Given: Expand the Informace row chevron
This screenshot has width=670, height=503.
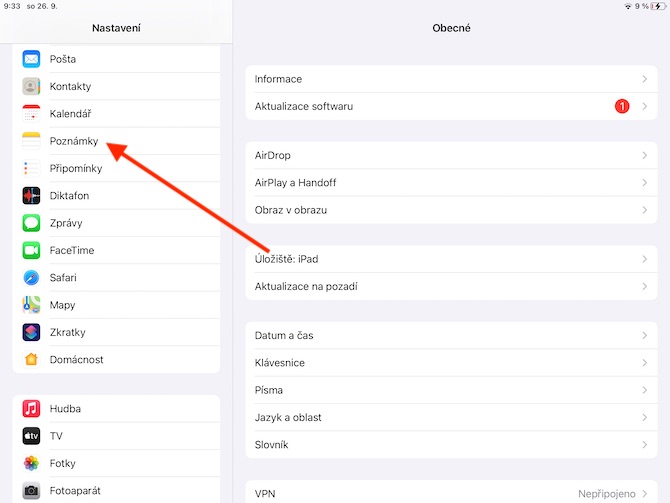Looking at the screenshot, I should 645,79.
